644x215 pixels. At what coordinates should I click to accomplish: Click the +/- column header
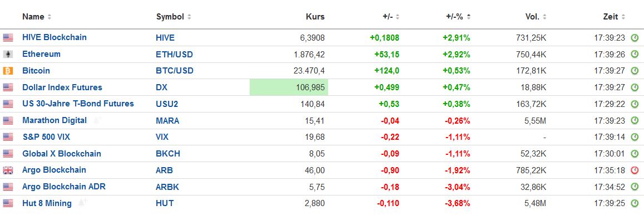pos(388,17)
